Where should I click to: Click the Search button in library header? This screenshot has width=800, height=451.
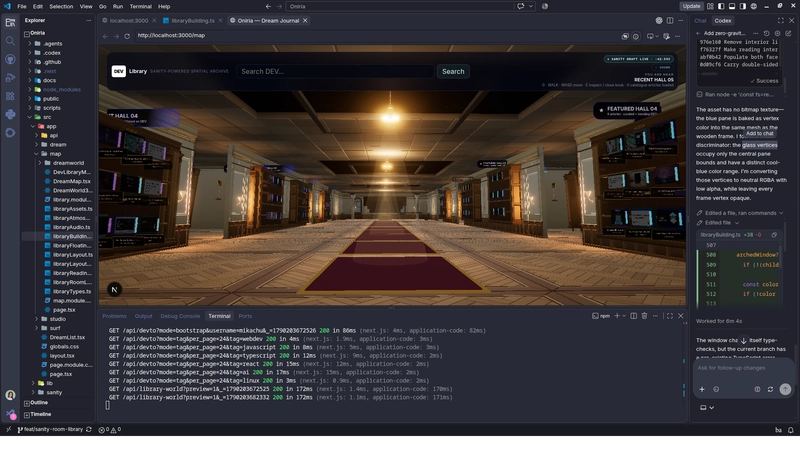click(453, 71)
